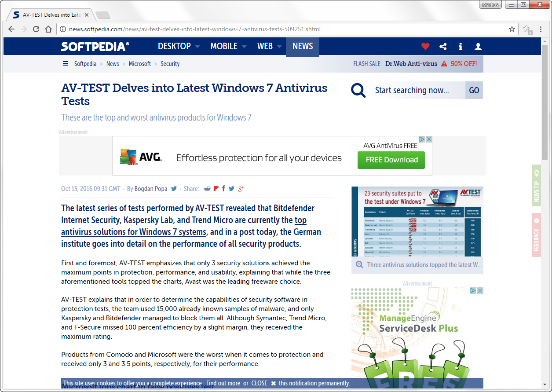Enlarge the AV-TEST results thumbnail image
Image resolution: width=552 pixels, height=392 pixels.
(417, 222)
